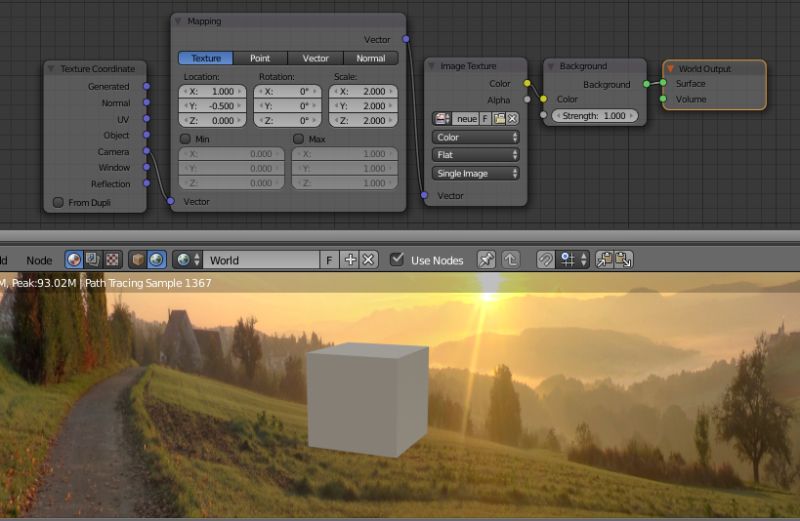Click the Mapping Vector output socket

[406, 39]
